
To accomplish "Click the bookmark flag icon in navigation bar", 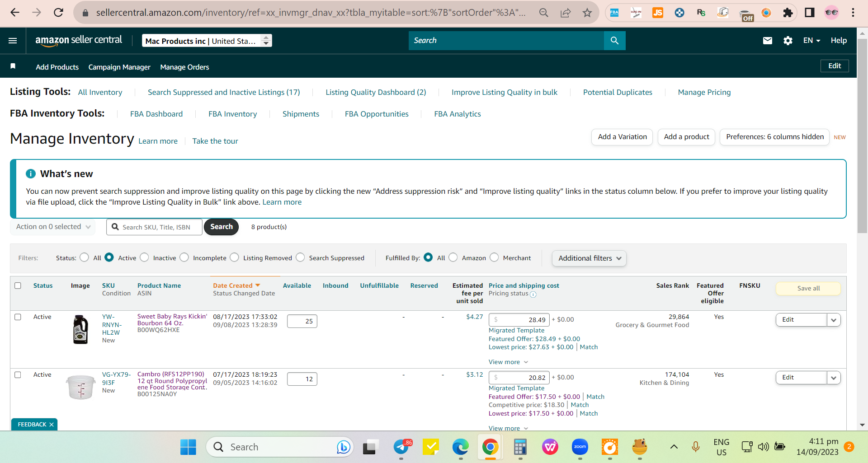I will pyautogui.click(x=13, y=66).
